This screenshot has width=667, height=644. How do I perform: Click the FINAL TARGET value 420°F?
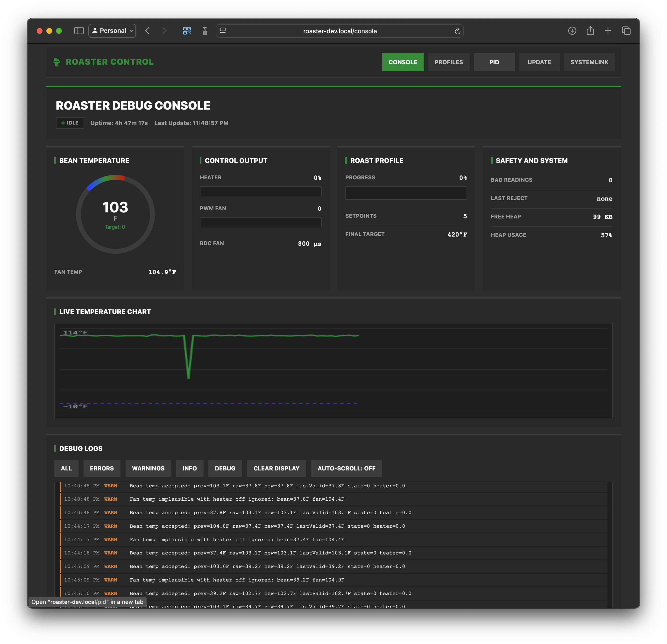pos(457,234)
